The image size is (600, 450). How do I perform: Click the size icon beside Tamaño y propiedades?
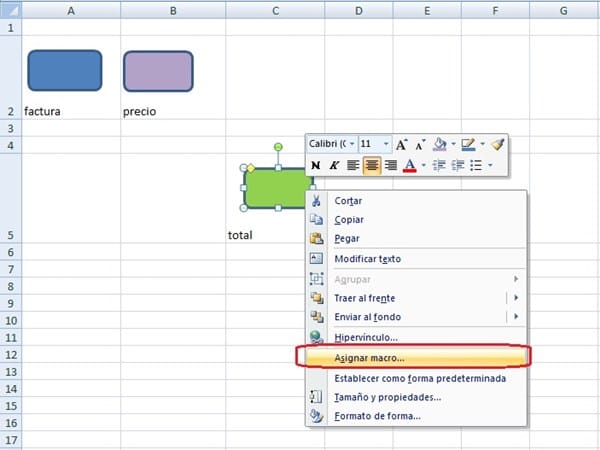pos(316,397)
